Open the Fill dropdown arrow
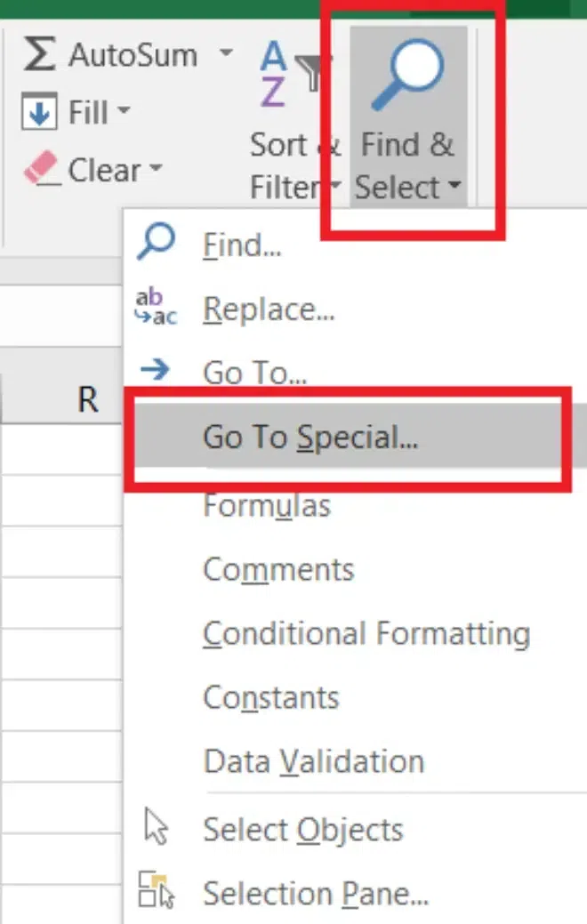Screen dimensions: 587x924 coord(123,113)
